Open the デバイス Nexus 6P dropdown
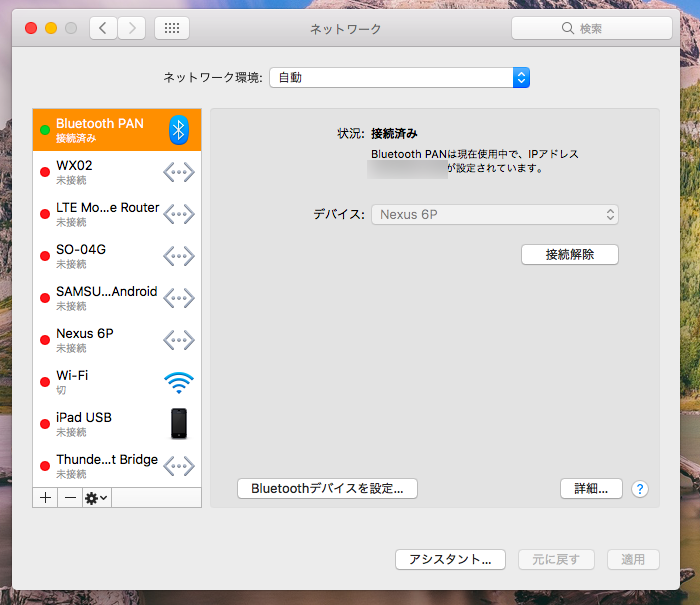 click(x=495, y=214)
